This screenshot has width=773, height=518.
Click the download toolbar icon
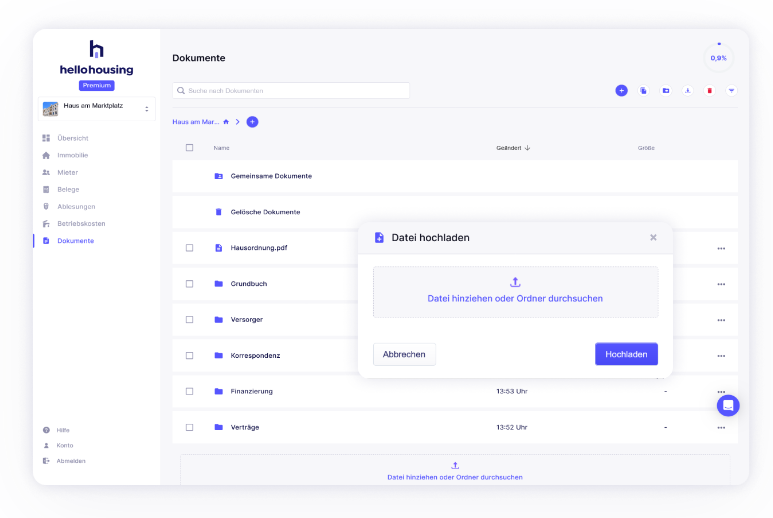pyautogui.click(x=688, y=90)
